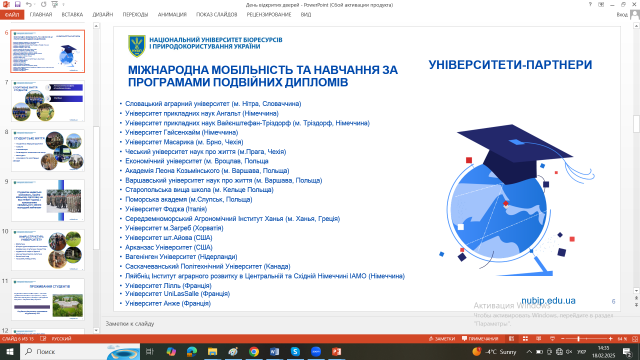Viewport: 640px width, 360px height.
Task: Click zoom out minus button
Action: point(562,339)
